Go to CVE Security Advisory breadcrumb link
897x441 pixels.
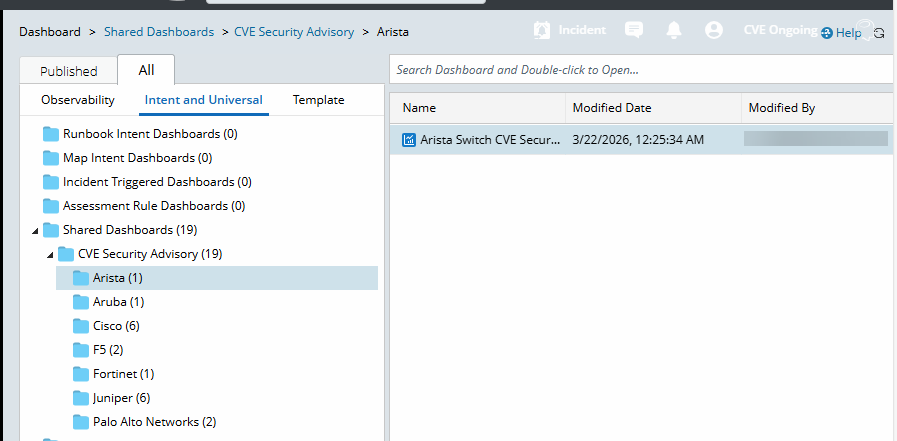294,32
